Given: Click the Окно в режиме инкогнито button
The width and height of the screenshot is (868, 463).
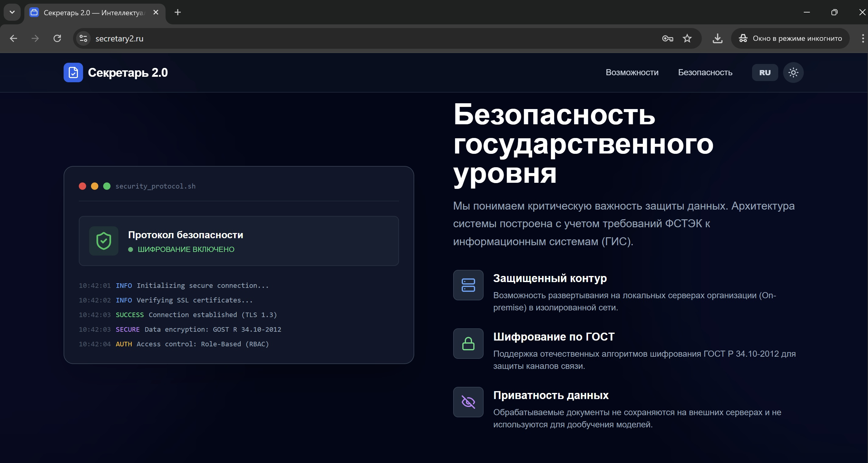Looking at the screenshot, I should click(790, 38).
